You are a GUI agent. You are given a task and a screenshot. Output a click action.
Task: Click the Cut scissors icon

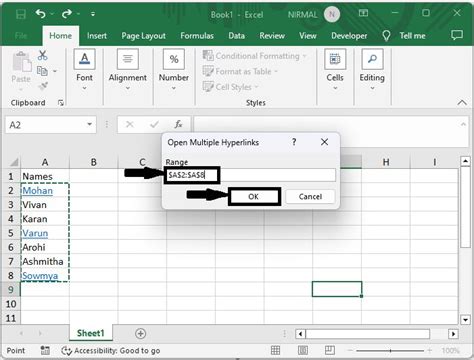point(42,55)
